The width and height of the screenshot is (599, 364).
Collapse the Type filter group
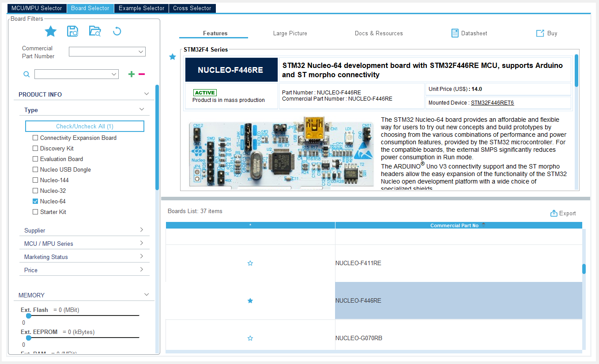pyautogui.click(x=142, y=109)
